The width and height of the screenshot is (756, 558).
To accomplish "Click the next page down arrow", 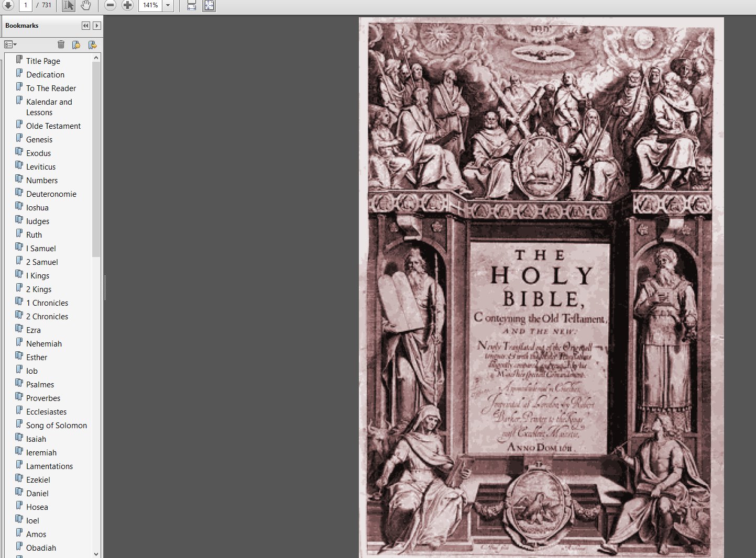I will click(x=7, y=5).
